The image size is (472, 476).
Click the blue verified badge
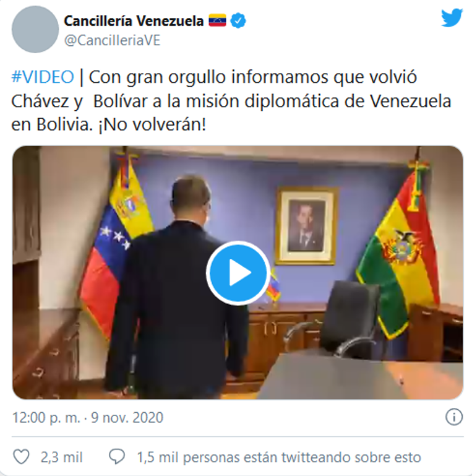coord(238,21)
